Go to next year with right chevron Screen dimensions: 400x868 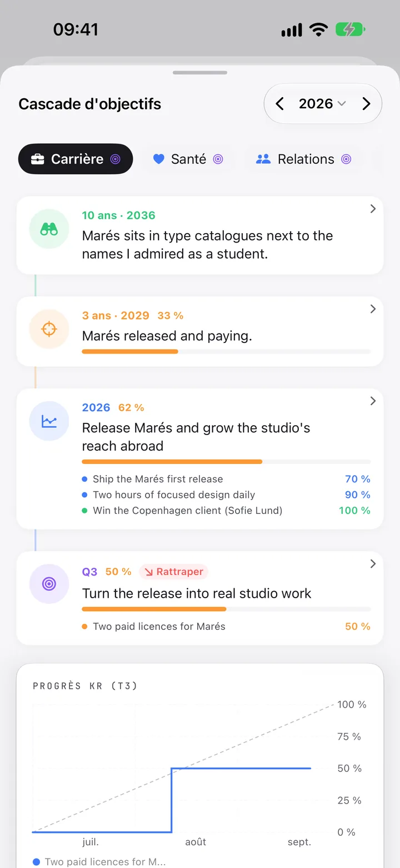coord(366,104)
